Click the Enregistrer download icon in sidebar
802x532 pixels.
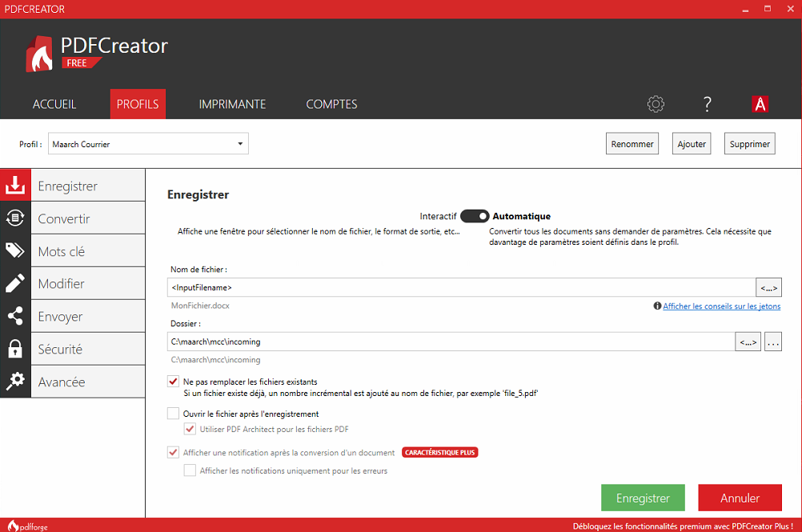15,185
